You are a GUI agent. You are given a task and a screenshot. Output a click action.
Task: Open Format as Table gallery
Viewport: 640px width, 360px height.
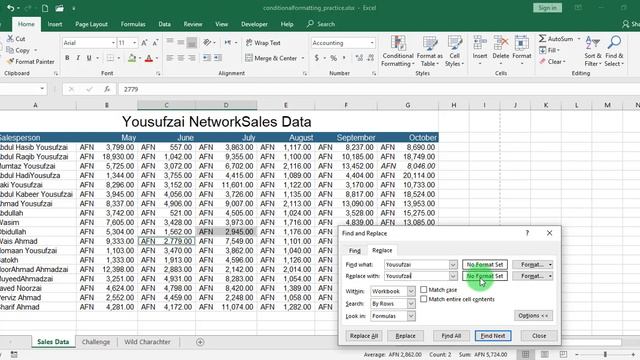pyautogui.click(x=429, y=51)
